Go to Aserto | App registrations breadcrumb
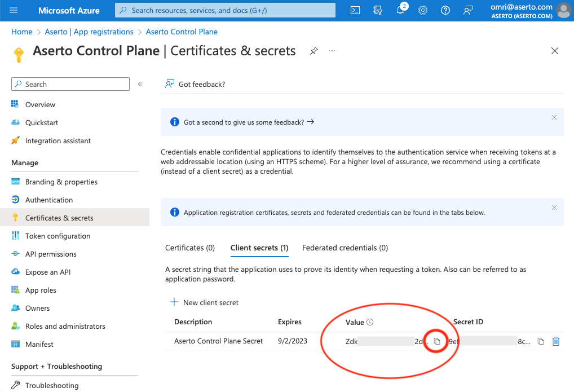 89,32
